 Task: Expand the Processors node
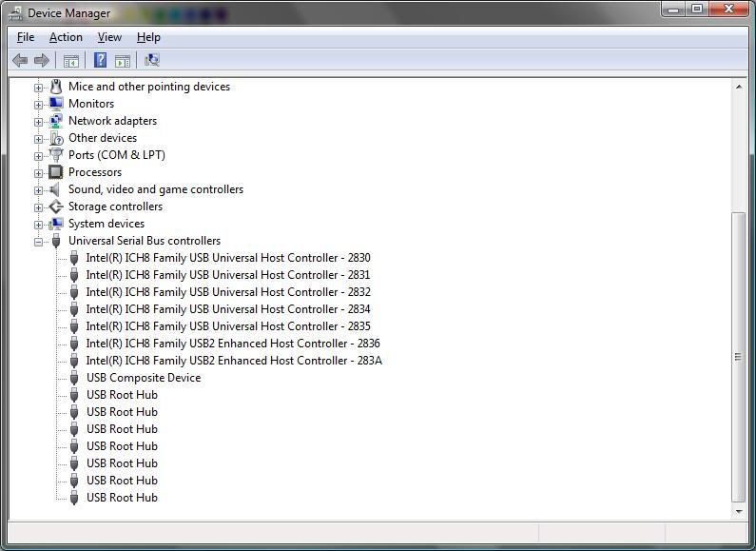[38, 173]
